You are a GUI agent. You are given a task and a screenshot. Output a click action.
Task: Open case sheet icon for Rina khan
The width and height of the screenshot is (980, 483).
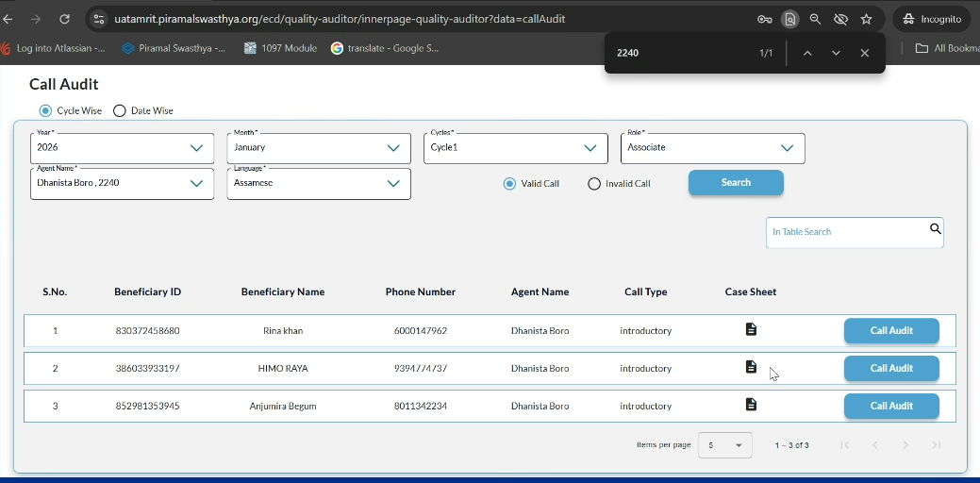(x=751, y=329)
